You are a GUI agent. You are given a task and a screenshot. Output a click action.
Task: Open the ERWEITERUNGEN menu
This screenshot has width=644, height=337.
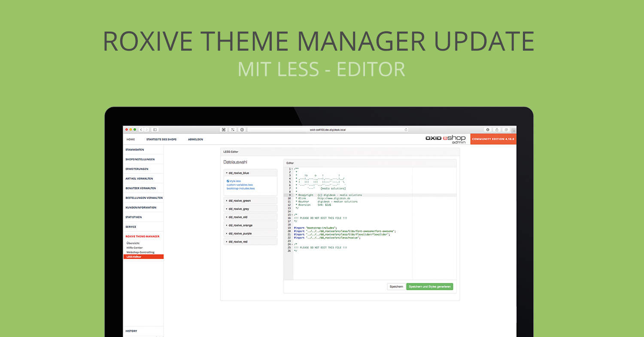coord(143,169)
